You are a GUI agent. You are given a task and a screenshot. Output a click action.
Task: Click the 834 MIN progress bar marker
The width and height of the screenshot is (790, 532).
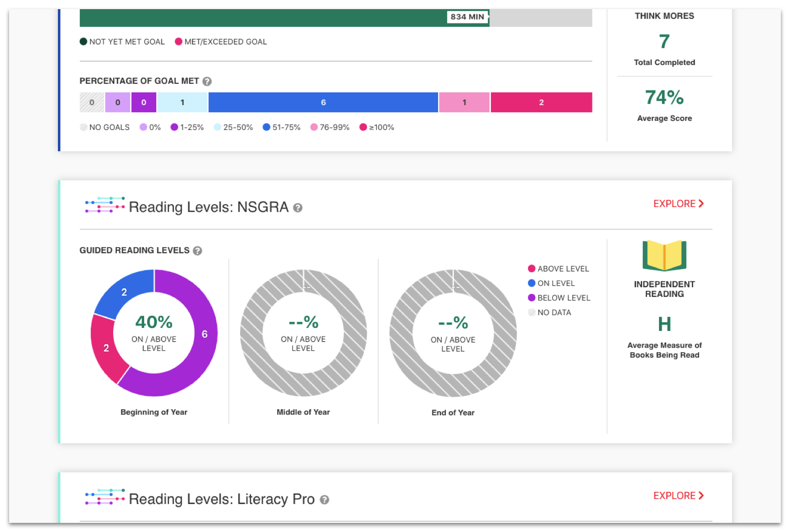tap(467, 17)
